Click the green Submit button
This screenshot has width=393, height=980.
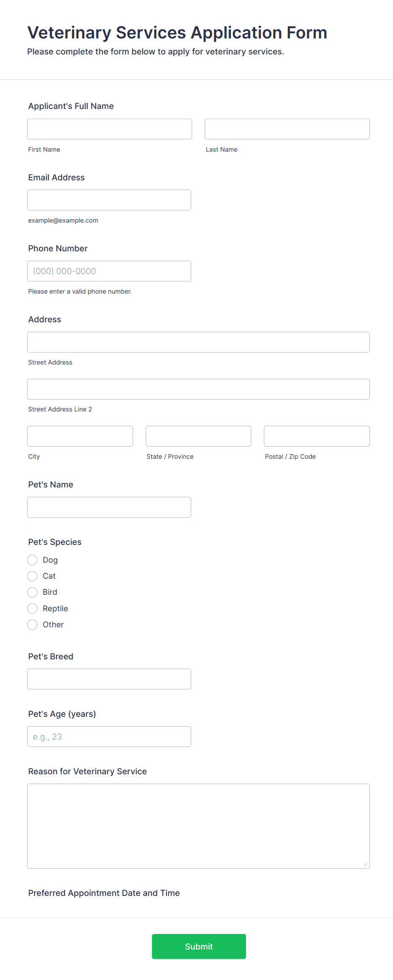[x=199, y=946]
